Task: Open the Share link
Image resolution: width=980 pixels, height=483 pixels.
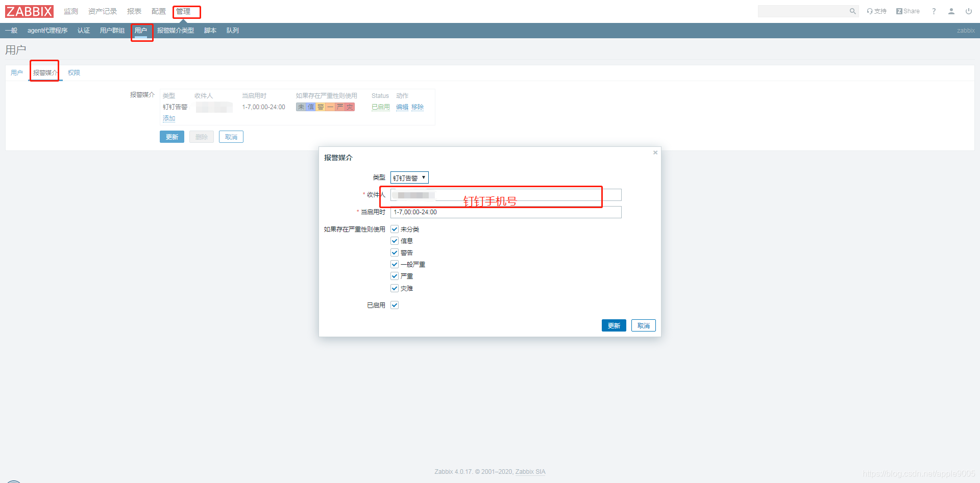Action: pyautogui.click(x=908, y=11)
